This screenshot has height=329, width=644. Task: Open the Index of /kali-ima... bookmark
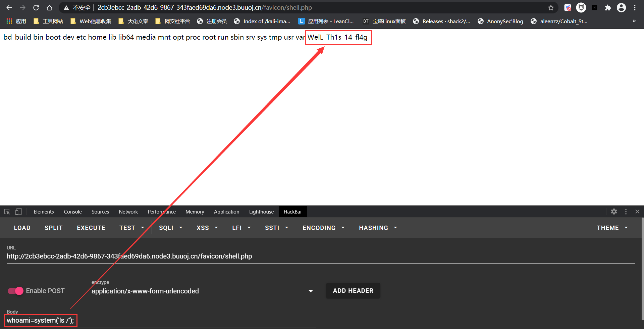[x=262, y=21]
